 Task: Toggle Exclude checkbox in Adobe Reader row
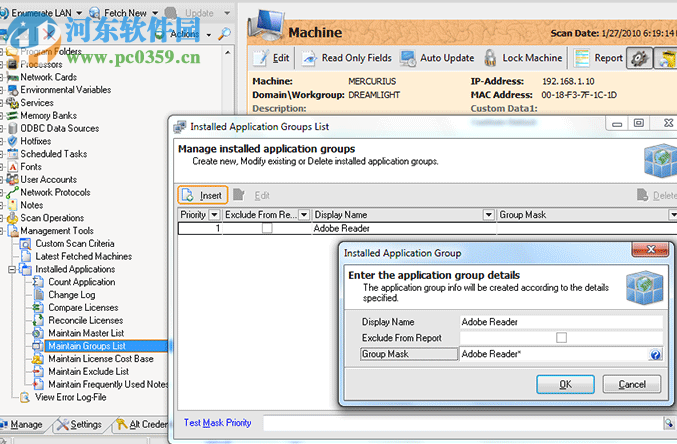(267, 228)
